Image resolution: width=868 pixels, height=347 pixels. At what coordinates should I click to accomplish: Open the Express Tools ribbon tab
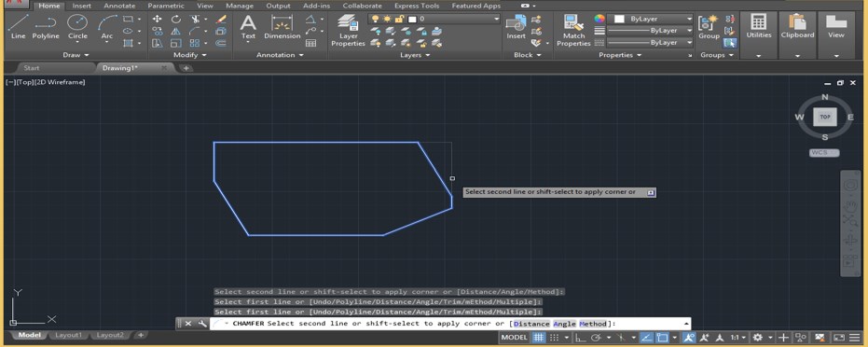coord(417,7)
